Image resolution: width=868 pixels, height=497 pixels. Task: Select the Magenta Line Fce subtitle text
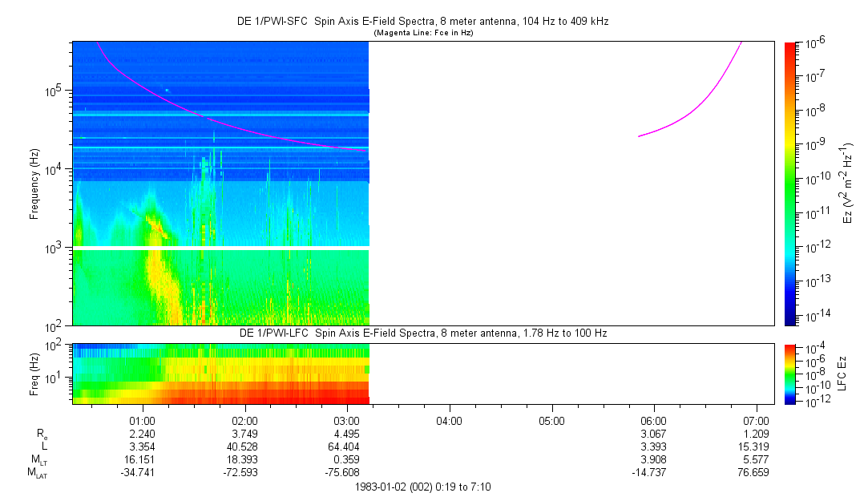[x=422, y=32]
